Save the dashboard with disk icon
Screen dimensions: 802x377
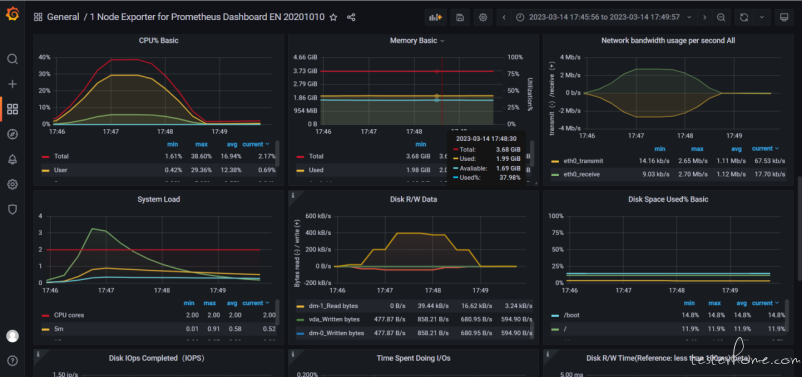[x=460, y=17]
